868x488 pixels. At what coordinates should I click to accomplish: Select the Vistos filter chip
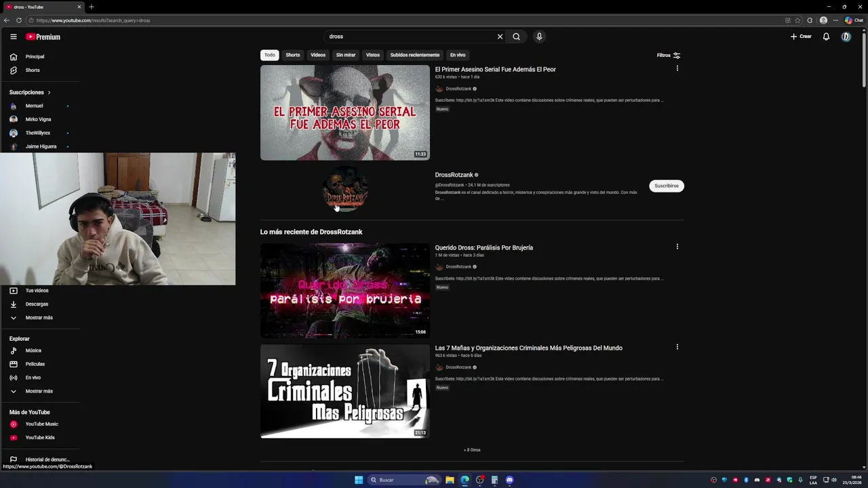(373, 55)
